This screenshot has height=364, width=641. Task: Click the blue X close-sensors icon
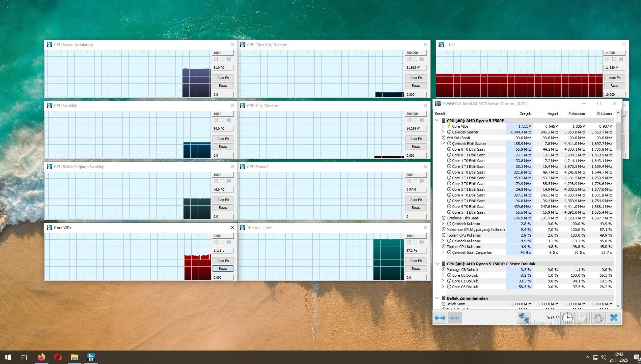tap(614, 318)
